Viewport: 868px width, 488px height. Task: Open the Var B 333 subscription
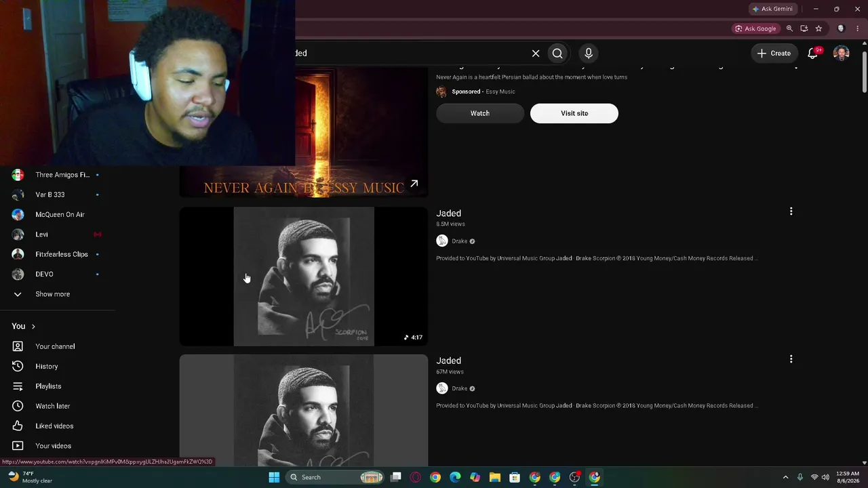(x=58, y=195)
